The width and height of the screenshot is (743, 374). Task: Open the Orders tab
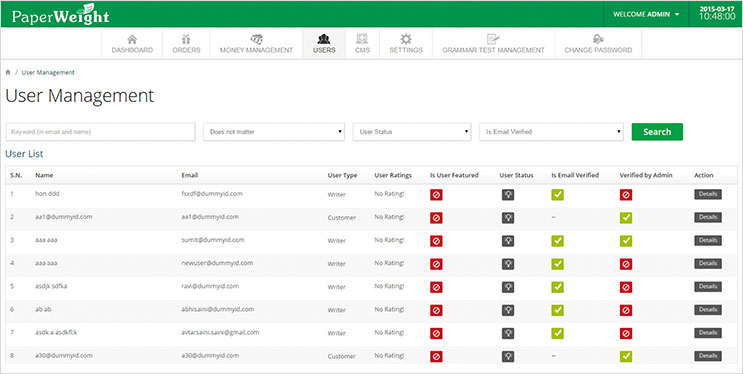pyautogui.click(x=186, y=44)
